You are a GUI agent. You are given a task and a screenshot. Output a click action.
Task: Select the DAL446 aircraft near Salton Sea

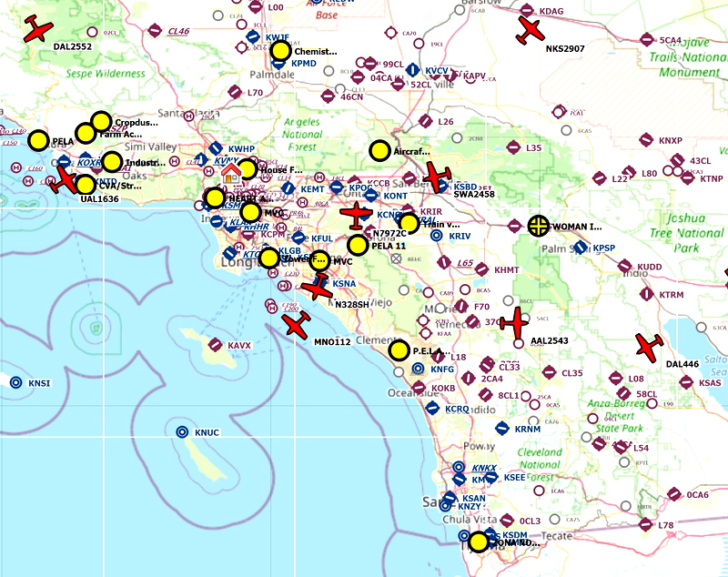646,344
